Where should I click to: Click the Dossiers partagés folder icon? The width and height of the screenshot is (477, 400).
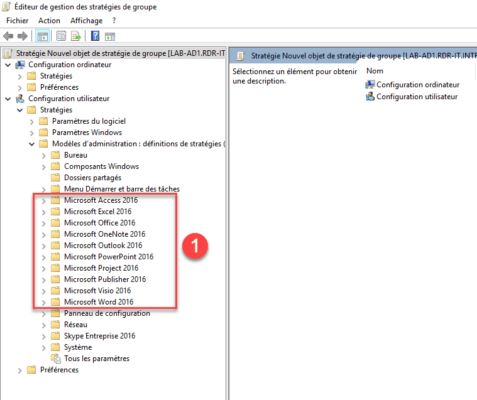pyautogui.click(x=55, y=177)
